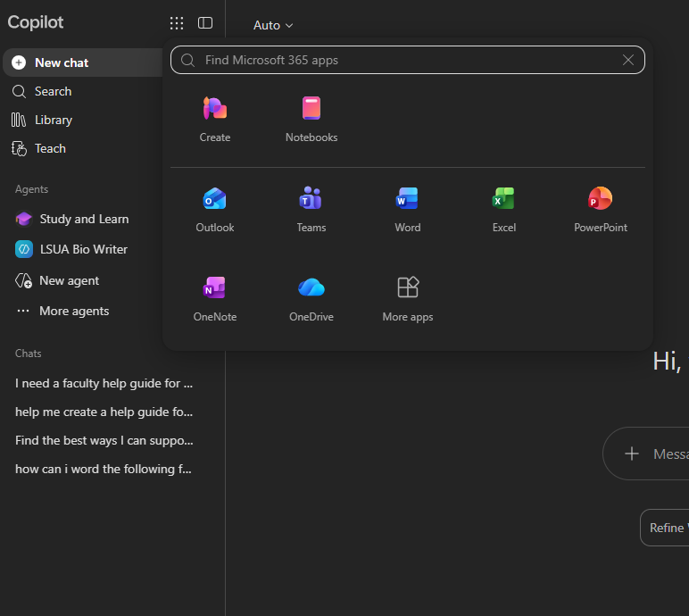
Task: Open OneDrive from the app list
Action: [x=311, y=299]
